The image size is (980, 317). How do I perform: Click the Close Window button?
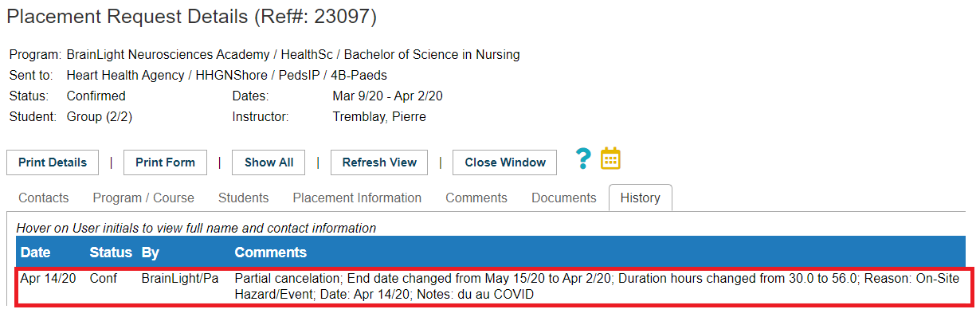tap(505, 162)
